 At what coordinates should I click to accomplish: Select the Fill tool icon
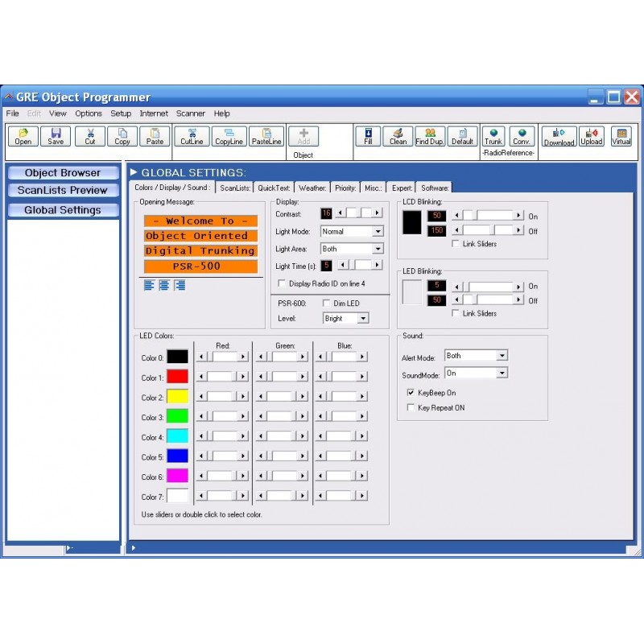coord(367,137)
